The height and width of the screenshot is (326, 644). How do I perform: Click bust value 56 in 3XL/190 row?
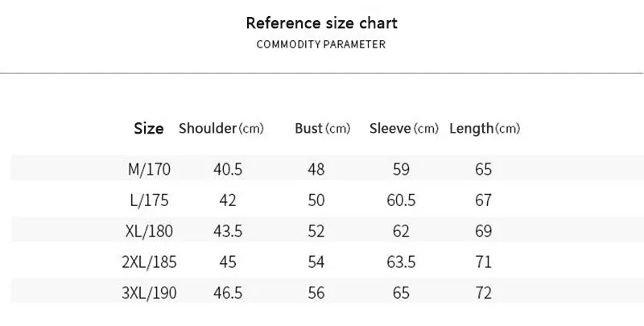(316, 293)
